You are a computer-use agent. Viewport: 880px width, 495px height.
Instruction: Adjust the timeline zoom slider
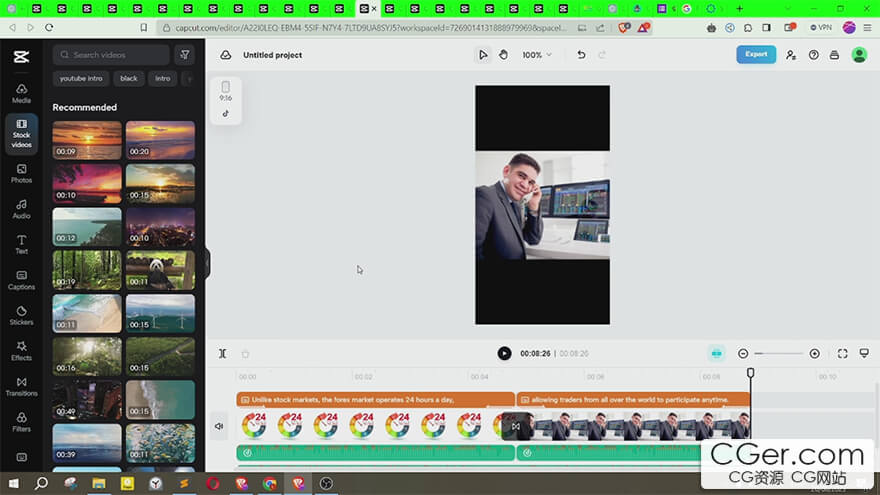tap(778, 354)
